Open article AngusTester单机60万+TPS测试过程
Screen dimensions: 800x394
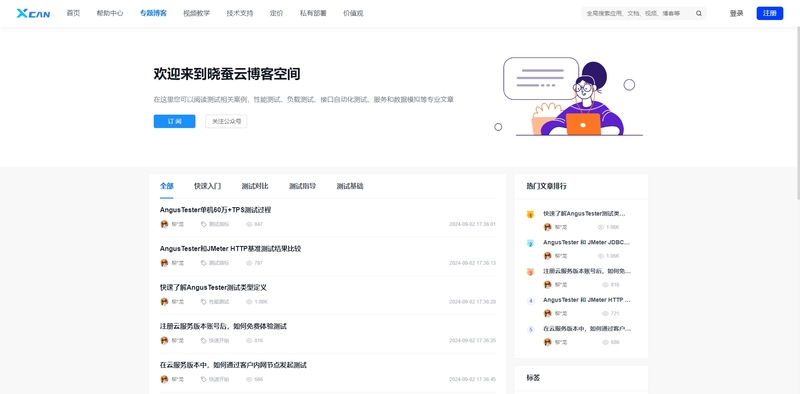(215, 210)
